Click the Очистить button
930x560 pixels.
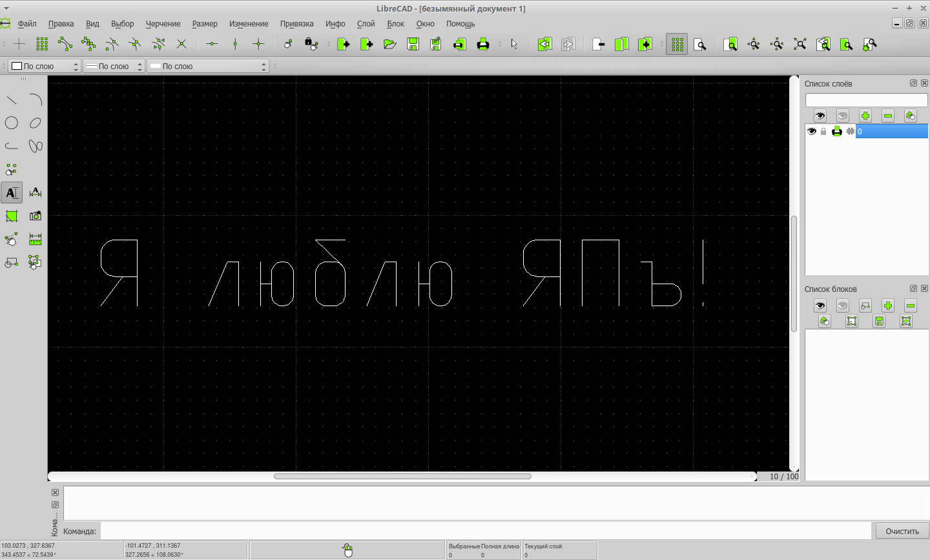point(902,531)
